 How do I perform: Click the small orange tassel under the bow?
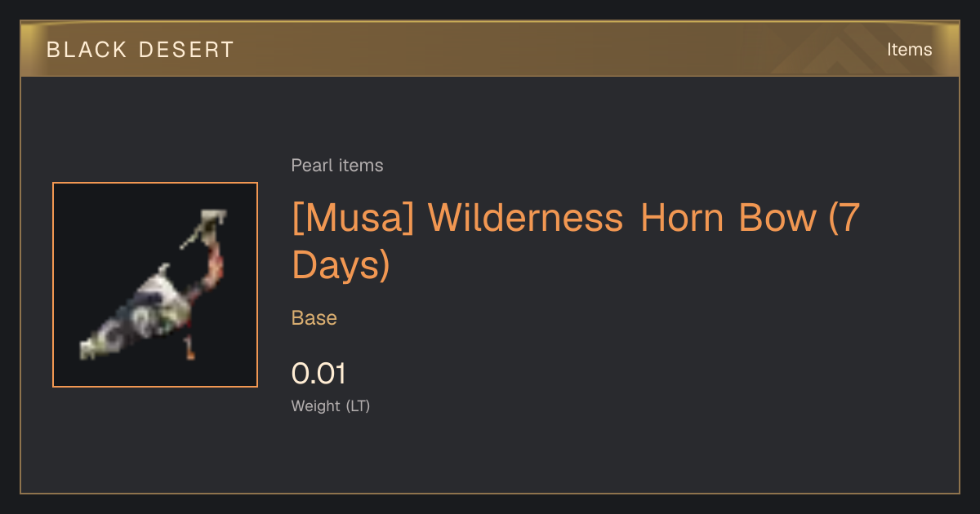pos(190,349)
